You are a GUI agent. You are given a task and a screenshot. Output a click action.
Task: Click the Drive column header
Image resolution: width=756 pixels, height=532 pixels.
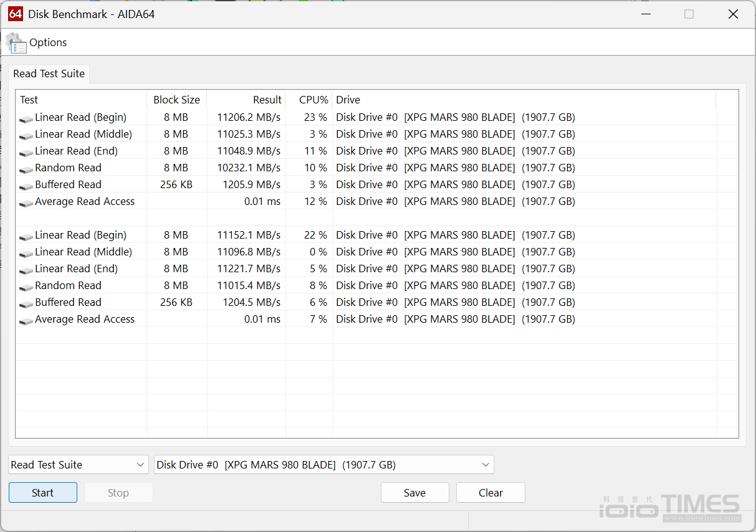point(348,100)
